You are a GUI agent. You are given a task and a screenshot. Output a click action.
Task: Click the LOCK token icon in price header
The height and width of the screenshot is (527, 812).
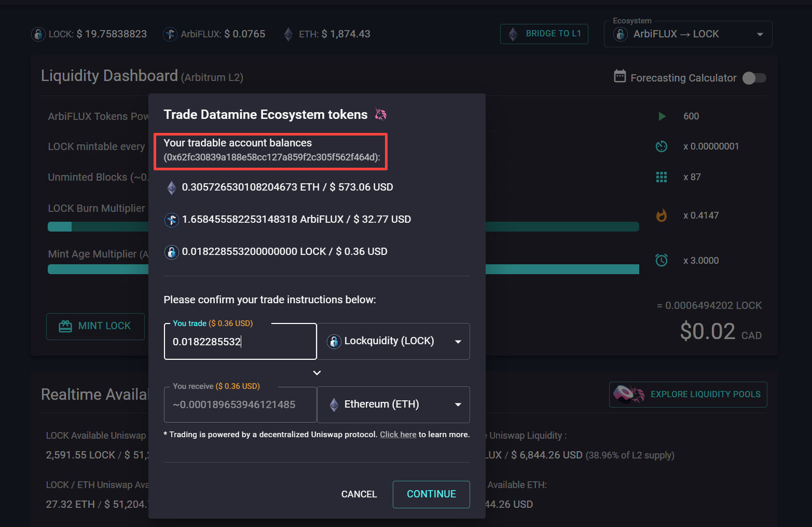point(38,34)
